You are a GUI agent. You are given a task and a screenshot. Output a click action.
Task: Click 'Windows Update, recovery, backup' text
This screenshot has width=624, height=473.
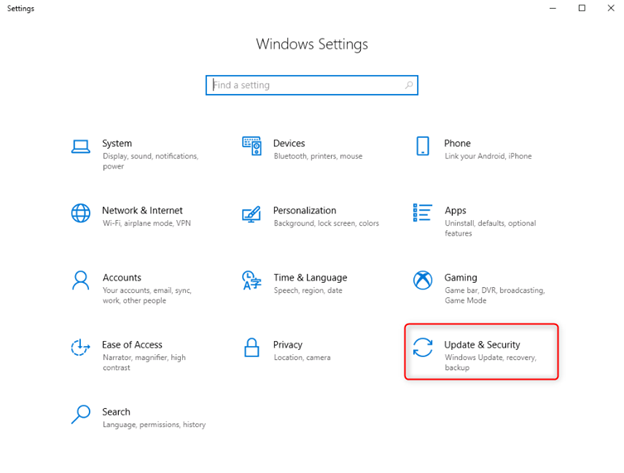pos(491,362)
